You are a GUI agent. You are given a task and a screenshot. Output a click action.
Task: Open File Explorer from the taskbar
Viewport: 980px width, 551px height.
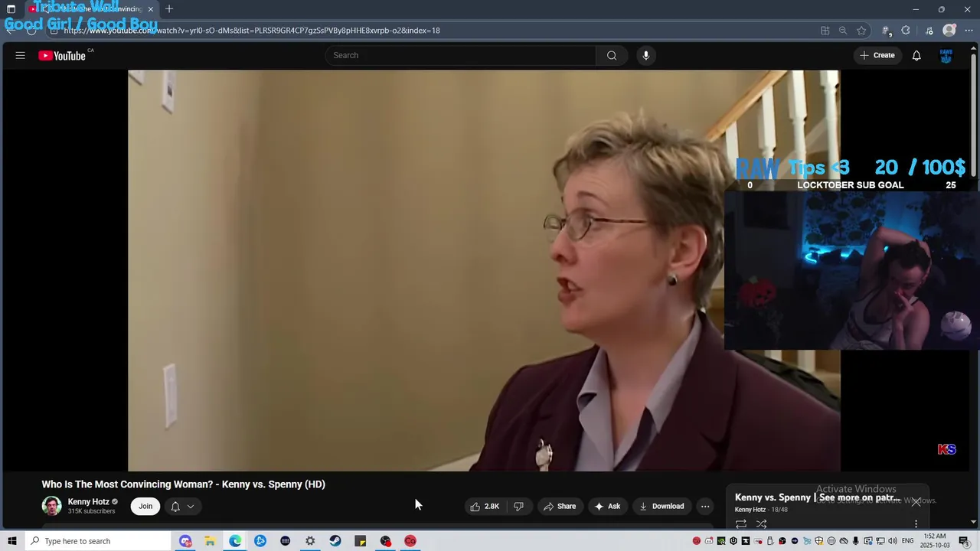click(210, 541)
